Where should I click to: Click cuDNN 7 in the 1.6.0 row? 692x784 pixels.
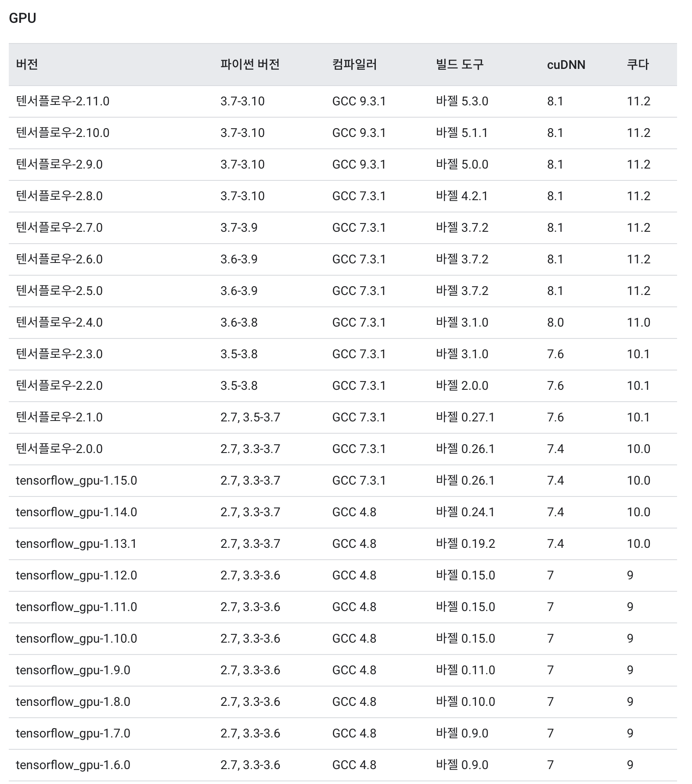(550, 765)
